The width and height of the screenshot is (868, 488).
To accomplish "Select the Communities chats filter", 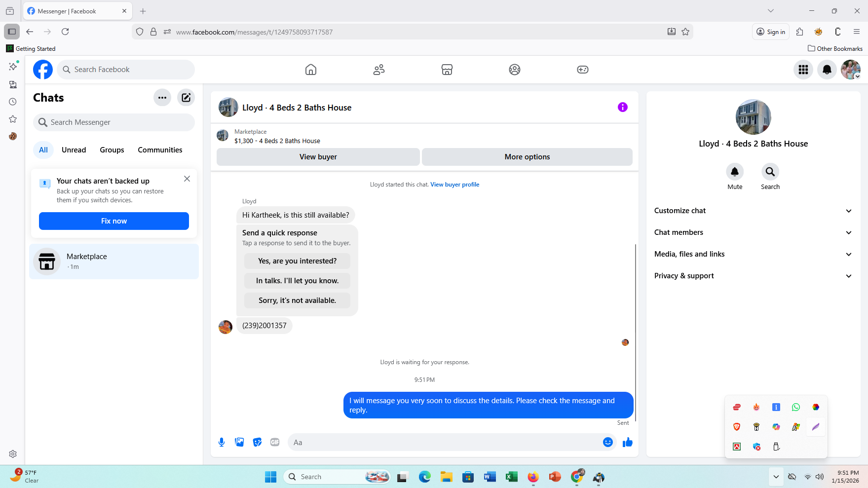I will tap(160, 150).
